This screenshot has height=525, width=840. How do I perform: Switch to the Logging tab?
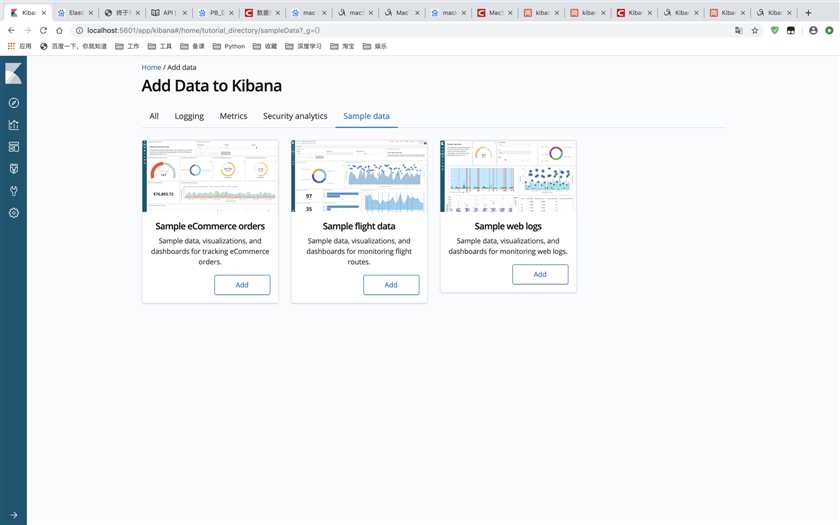(189, 116)
